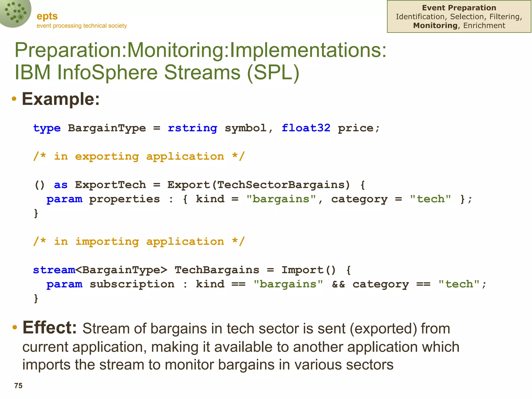The height and width of the screenshot is (399, 532).
Task: Click the slide number 75
Action: 18,386
